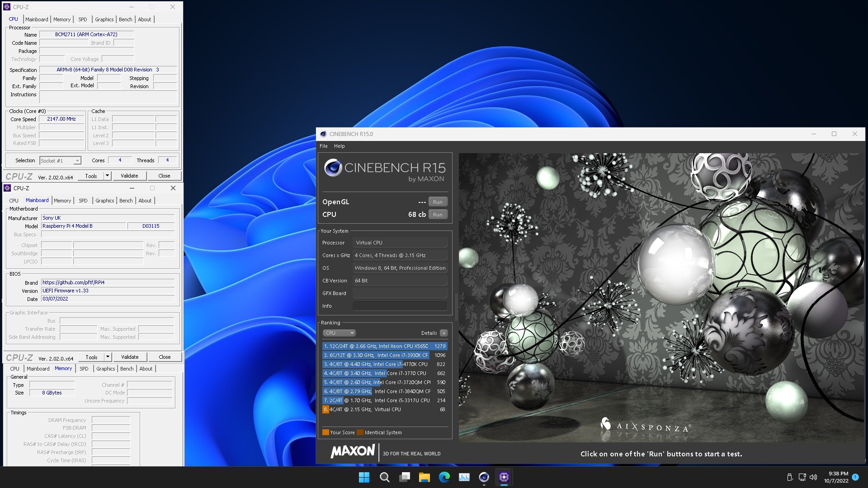The height and width of the screenshot is (488, 868).
Task: Expand top CPU-Z Tools dropdown arrow
Action: click(x=107, y=176)
